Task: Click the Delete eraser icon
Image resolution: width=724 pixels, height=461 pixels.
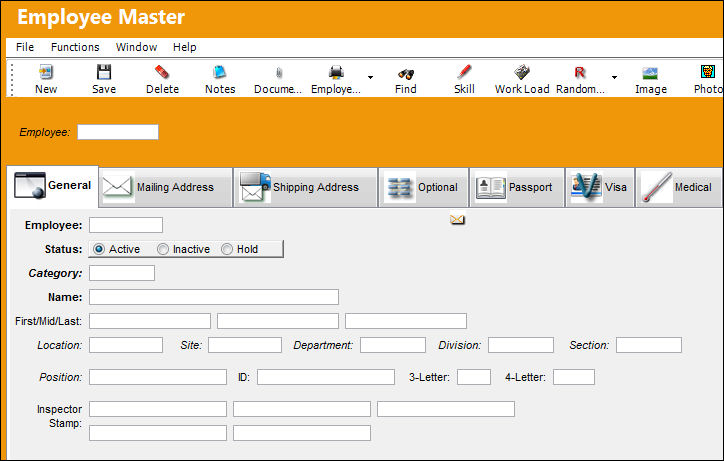Action: [162, 73]
